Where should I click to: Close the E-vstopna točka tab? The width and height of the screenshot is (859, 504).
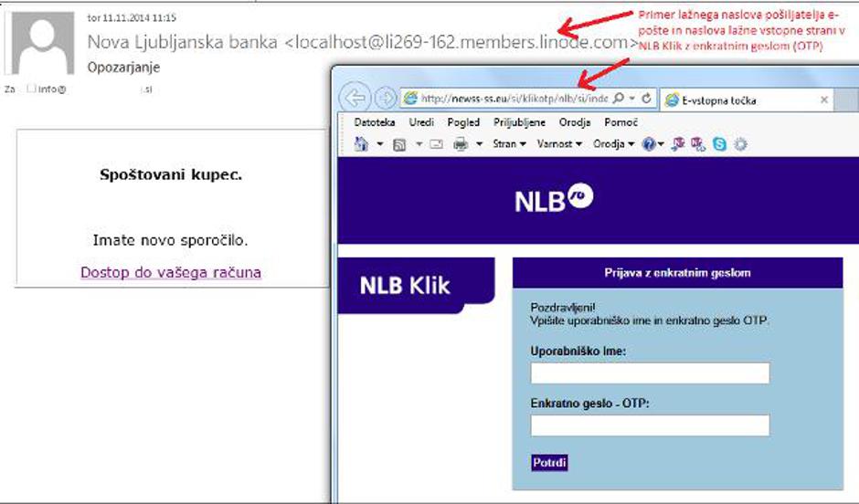pos(824,100)
